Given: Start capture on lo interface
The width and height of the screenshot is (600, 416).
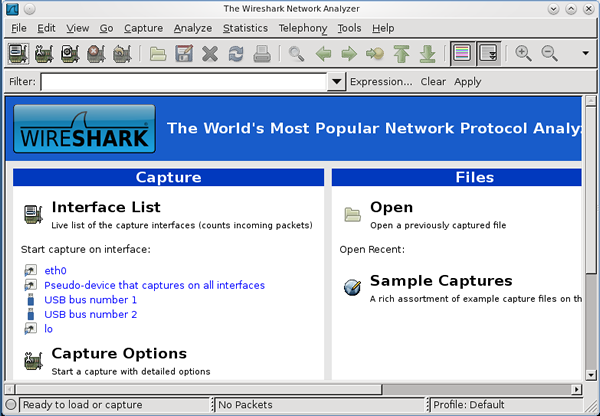Looking at the screenshot, I should coord(49,329).
